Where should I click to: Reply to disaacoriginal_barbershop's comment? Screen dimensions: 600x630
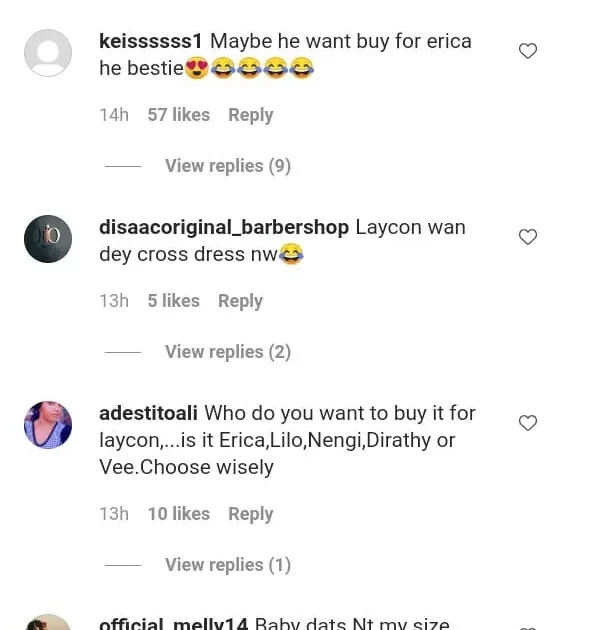[240, 301]
